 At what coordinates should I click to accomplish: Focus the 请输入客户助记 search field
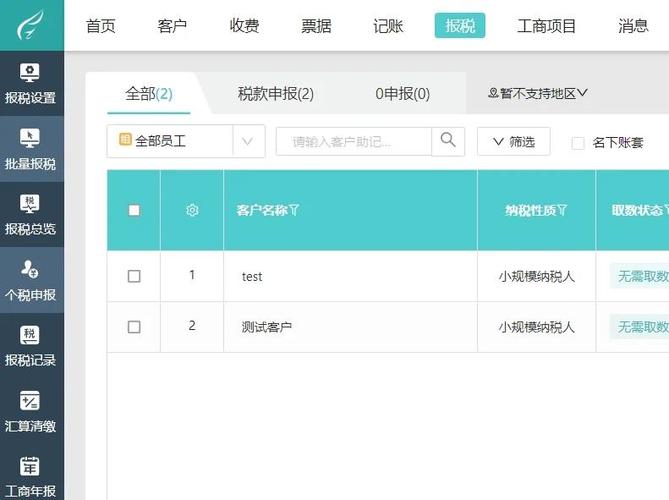coord(354,141)
